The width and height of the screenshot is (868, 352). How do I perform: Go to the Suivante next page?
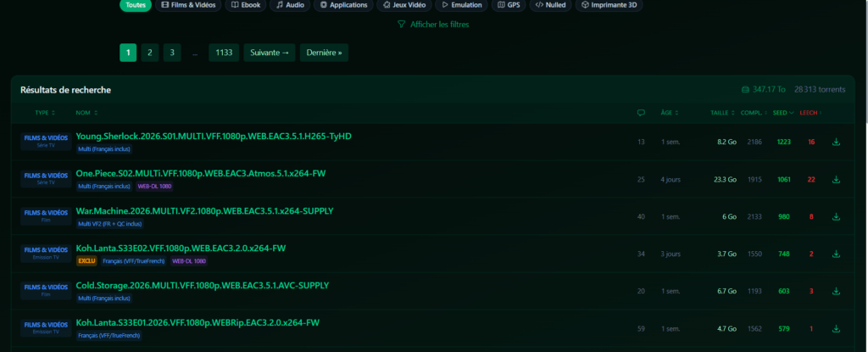[271, 53]
